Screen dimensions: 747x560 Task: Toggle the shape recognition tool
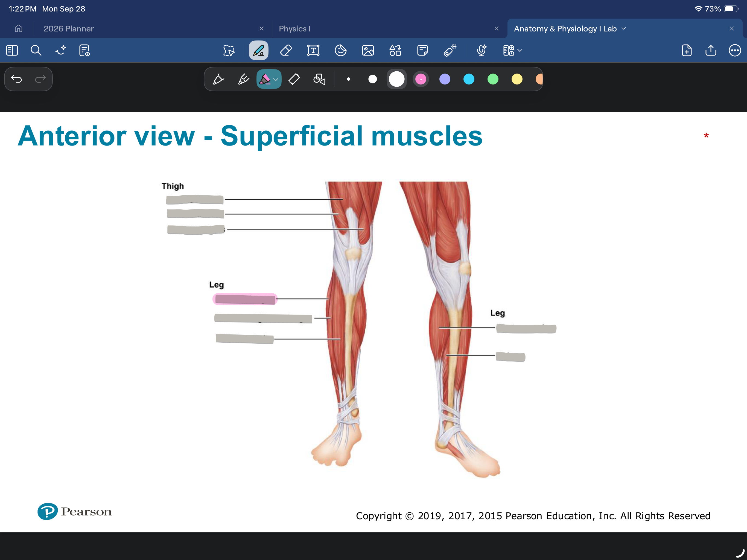coord(319,79)
